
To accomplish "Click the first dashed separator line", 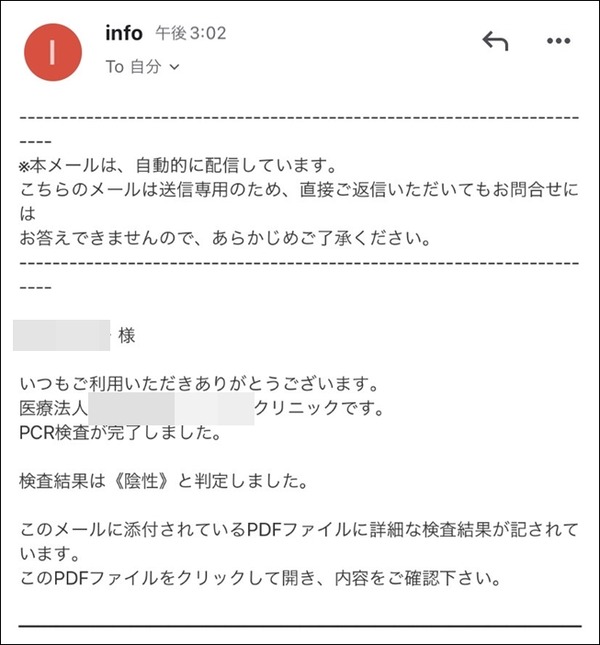I will 299,118.
